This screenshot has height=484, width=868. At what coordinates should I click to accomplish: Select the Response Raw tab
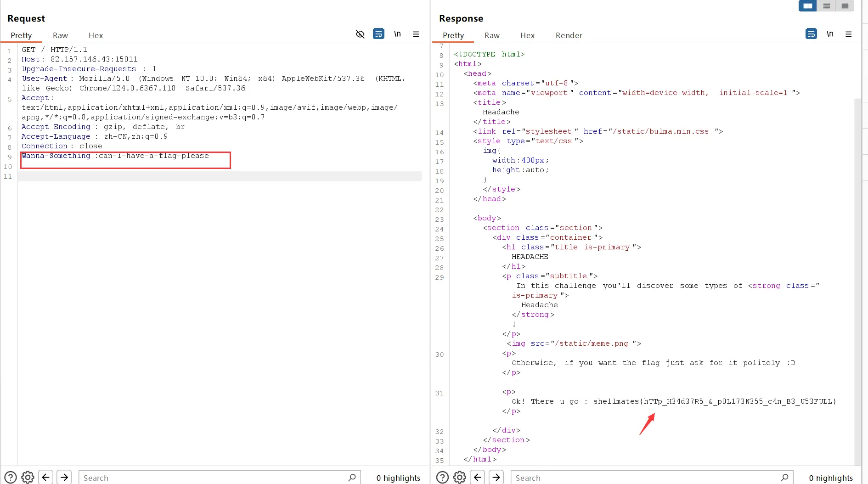pyautogui.click(x=492, y=35)
